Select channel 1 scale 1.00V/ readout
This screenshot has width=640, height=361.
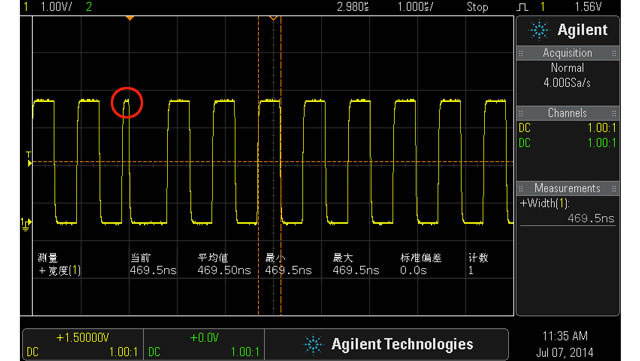[x=56, y=7]
